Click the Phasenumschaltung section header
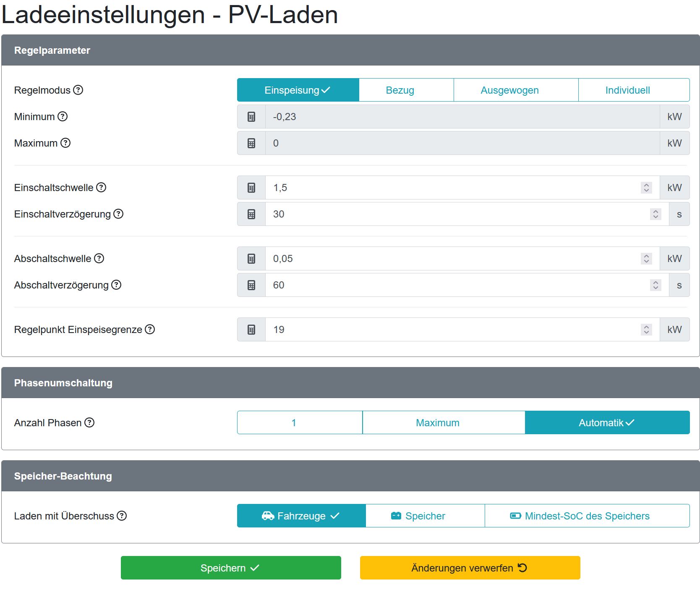Image resolution: width=700 pixels, height=590 pixels. point(350,383)
